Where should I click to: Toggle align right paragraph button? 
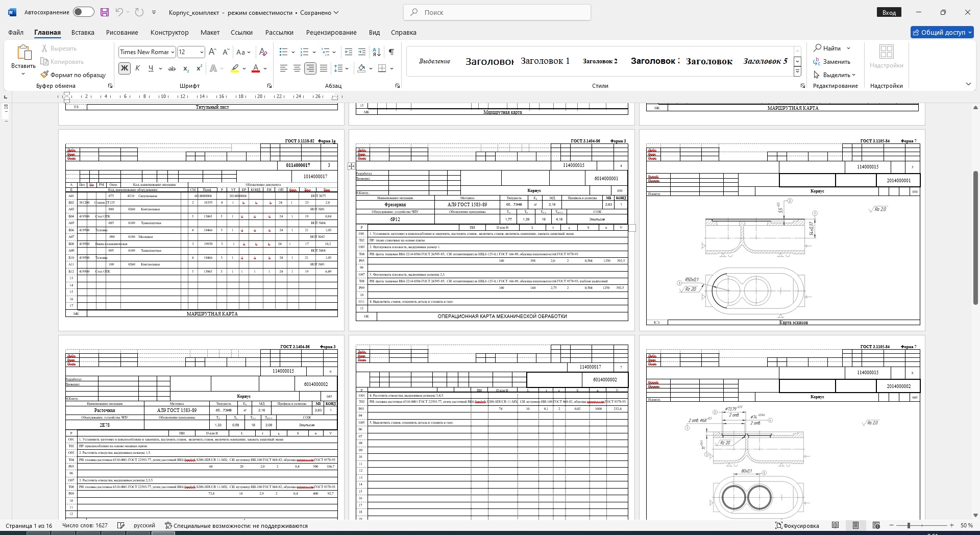point(310,68)
